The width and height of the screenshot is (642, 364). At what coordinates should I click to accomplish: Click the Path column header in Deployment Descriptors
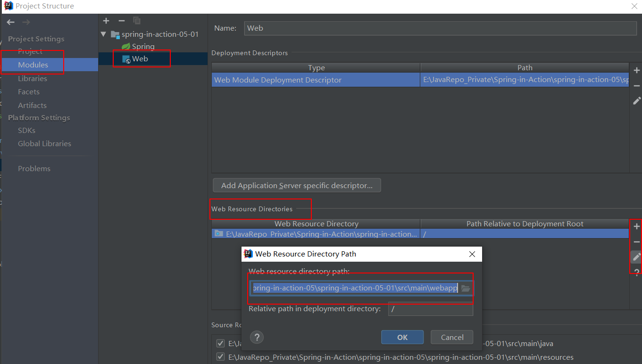pyautogui.click(x=525, y=68)
